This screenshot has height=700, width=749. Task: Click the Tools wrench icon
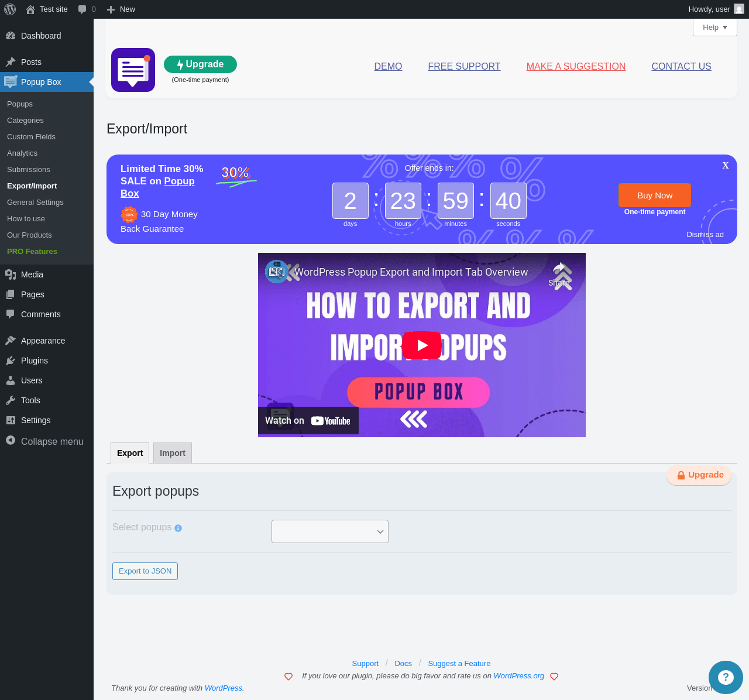[x=11, y=400]
